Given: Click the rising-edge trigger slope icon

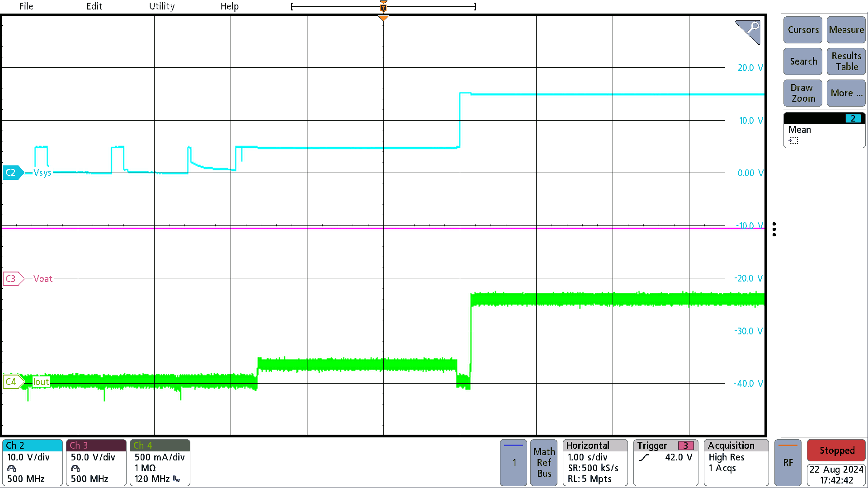Looking at the screenshot, I should (x=644, y=457).
